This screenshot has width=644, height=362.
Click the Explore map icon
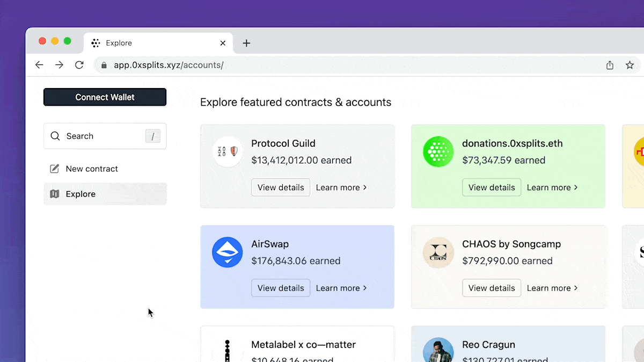coord(54,194)
